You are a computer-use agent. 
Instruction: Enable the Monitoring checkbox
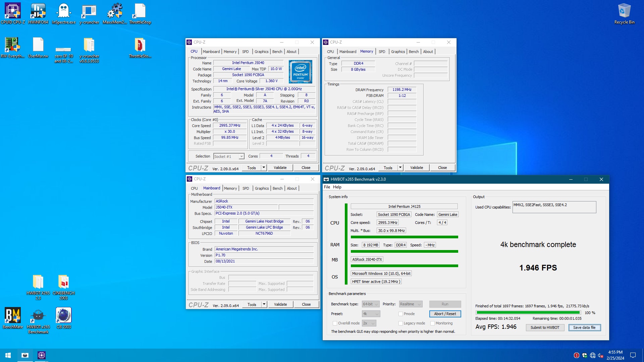click(432, 323)
